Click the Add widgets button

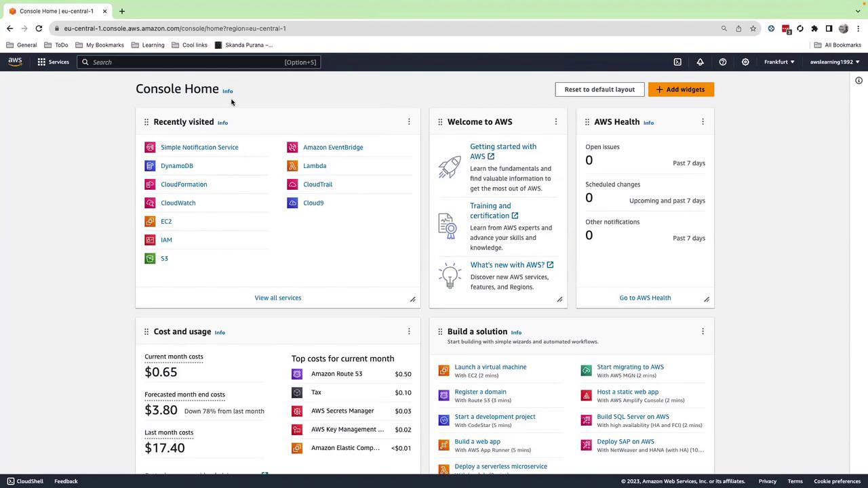pos(681,89)
